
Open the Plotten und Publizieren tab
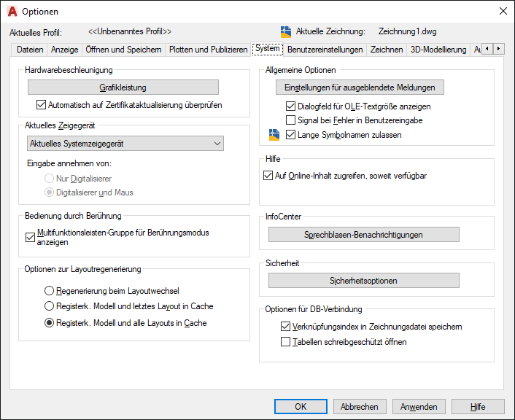click(209, 50)
